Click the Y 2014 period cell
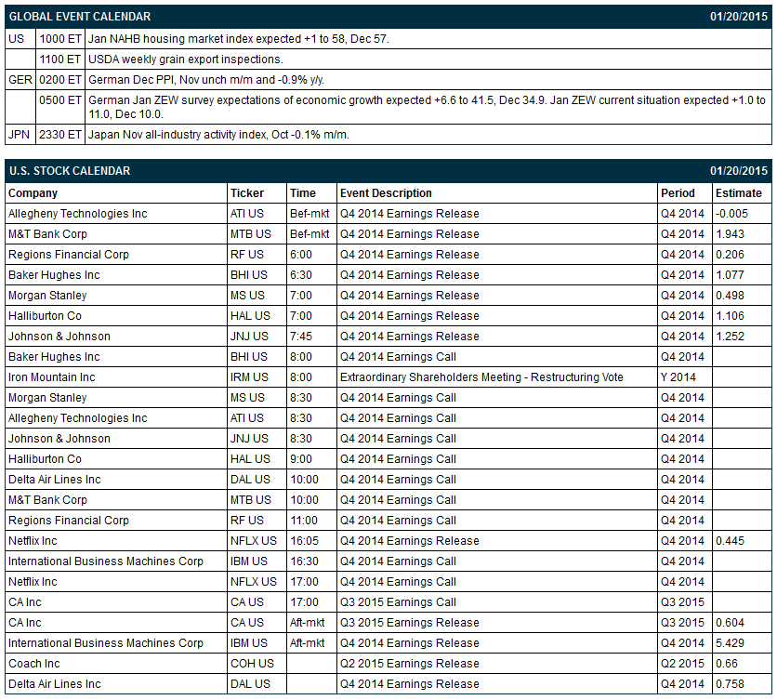Screen dimensions: 777x700 (x=678, y=377)
